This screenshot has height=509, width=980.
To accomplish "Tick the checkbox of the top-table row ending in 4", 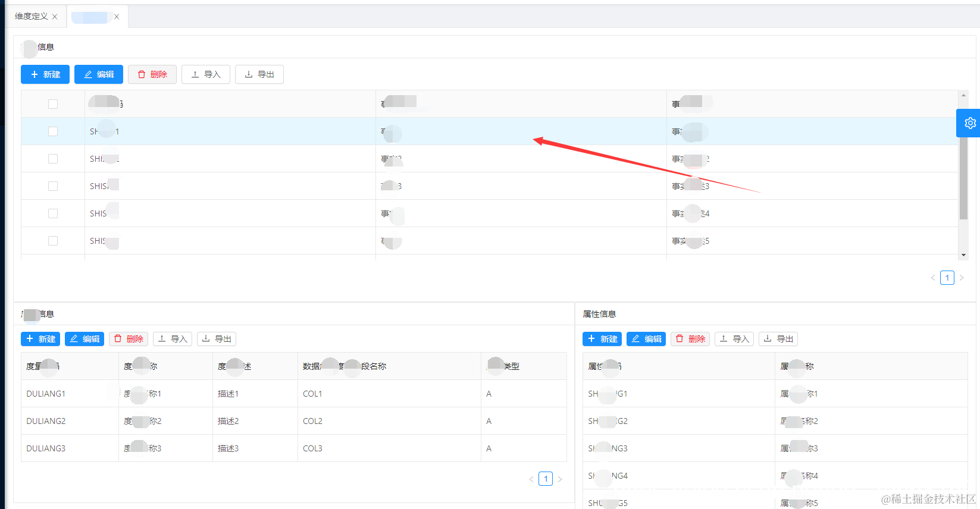I will (x=53, y=213).
